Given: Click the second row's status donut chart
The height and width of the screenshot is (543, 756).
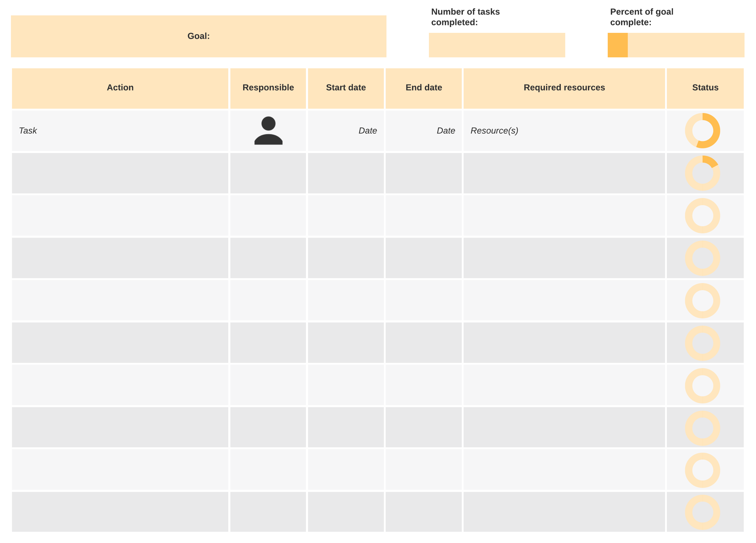Looking at the screenshot, I should tap(702, 173).
